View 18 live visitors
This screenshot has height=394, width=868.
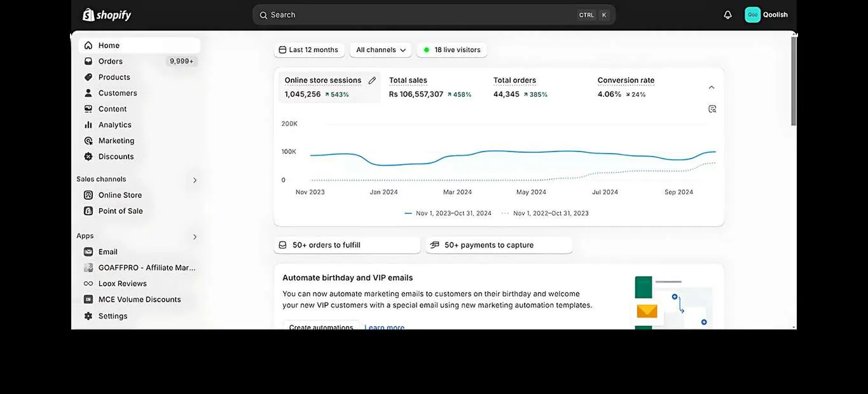[x=452, y=50]
